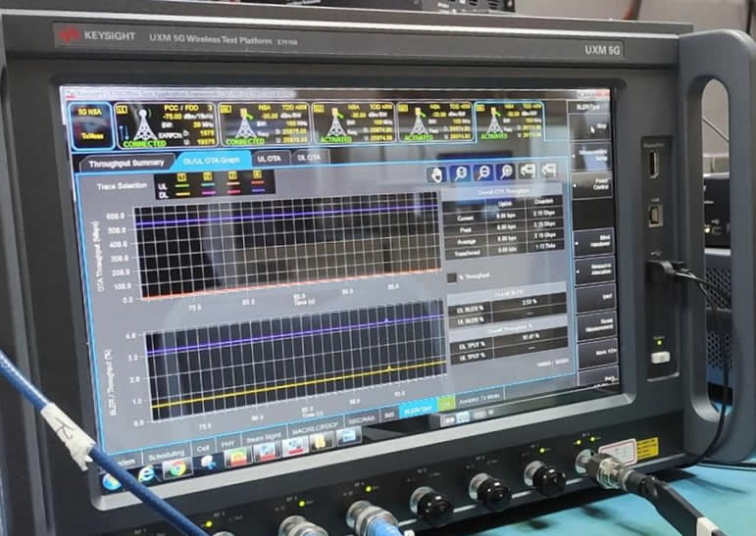This screenshot has width=756, height=536.
Task: Select the highlighted BLER/Tput bottom tab
Action: click(x=418, y=410)
